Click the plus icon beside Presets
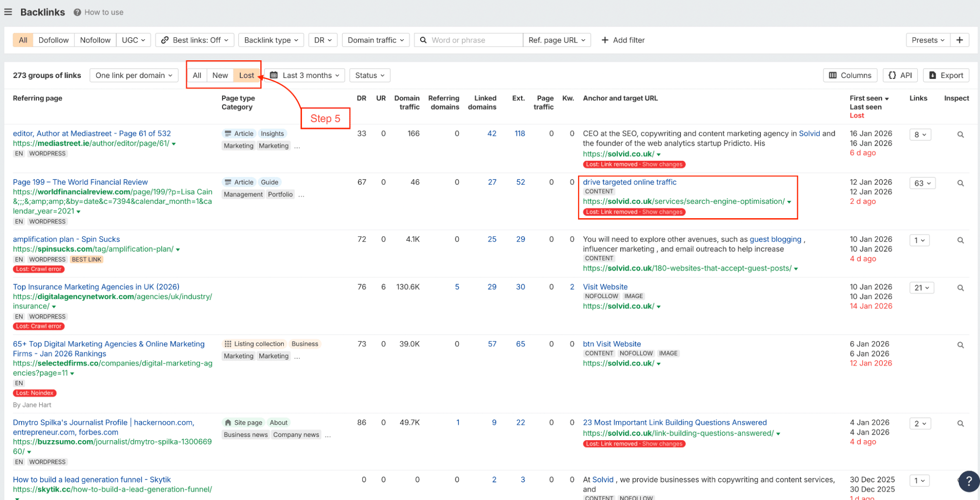980x500 pixels. pos(960,40)
